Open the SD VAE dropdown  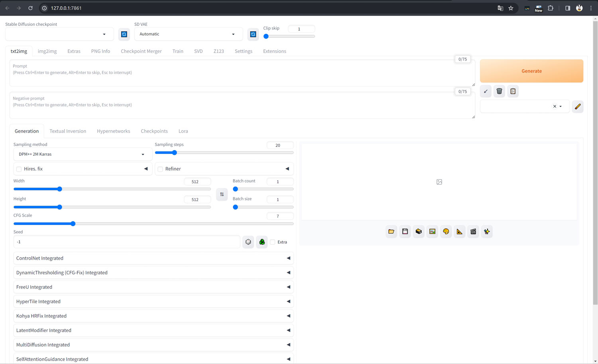(x=187, y=34)
